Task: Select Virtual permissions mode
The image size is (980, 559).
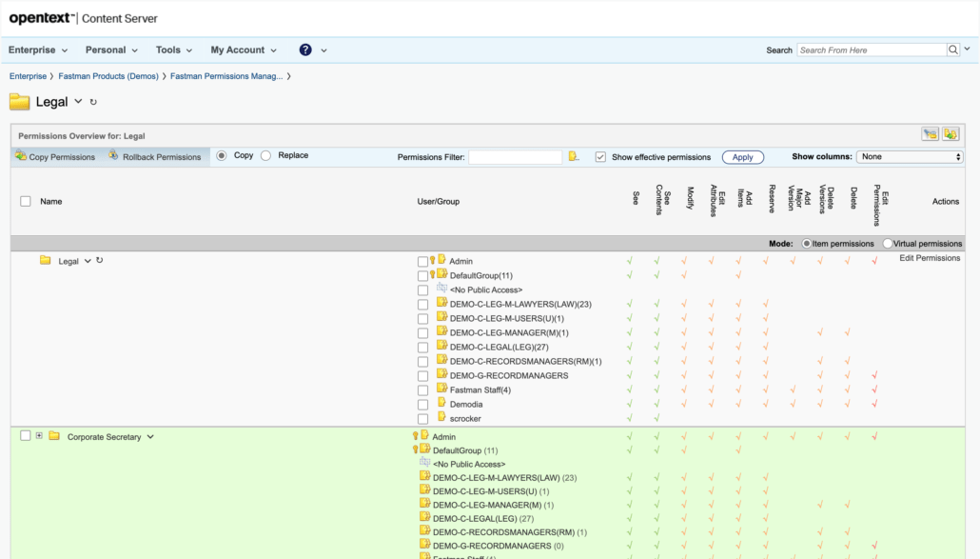Action: [888, 244]
